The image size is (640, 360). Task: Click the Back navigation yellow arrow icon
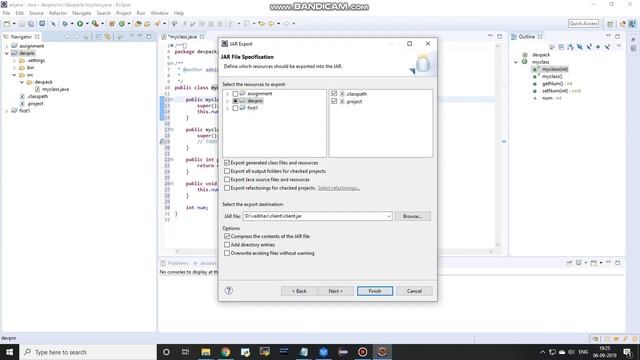271,24
